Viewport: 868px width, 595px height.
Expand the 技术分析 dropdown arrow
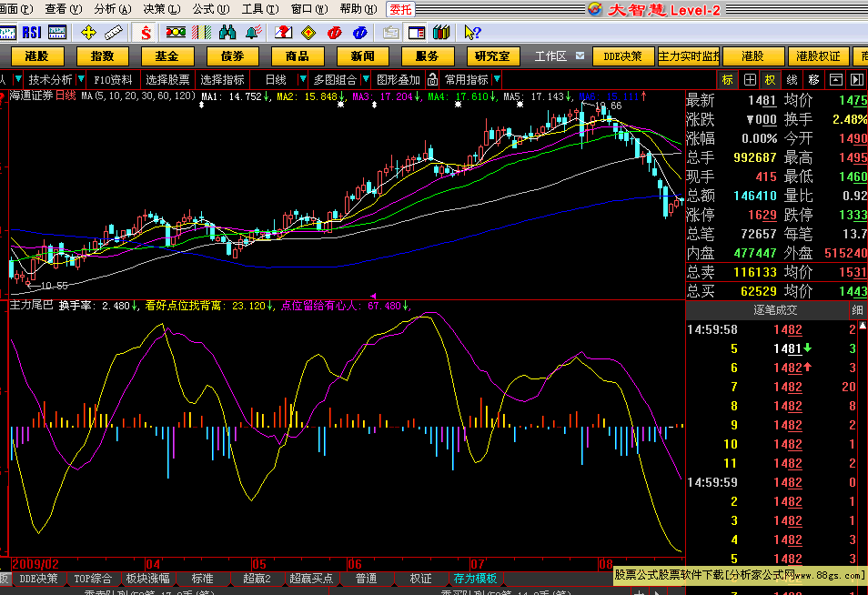[81, 79]
